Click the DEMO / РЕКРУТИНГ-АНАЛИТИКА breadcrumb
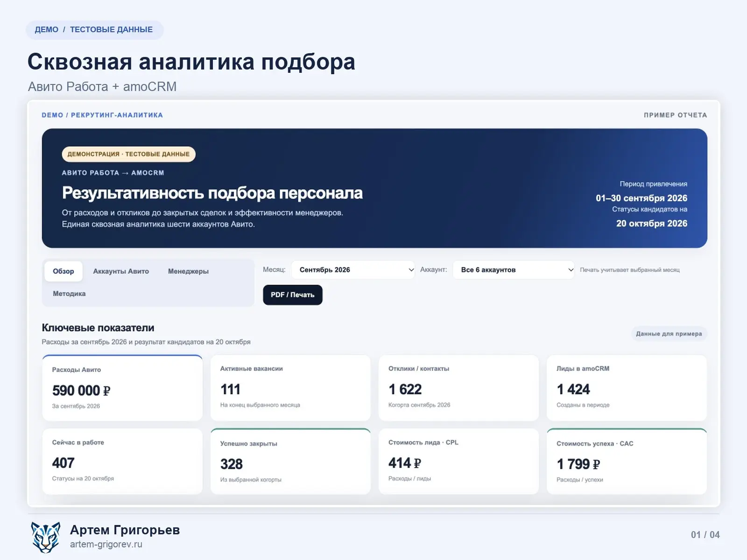The width and height of the screenshot is (747, 560). coord(102,115)
